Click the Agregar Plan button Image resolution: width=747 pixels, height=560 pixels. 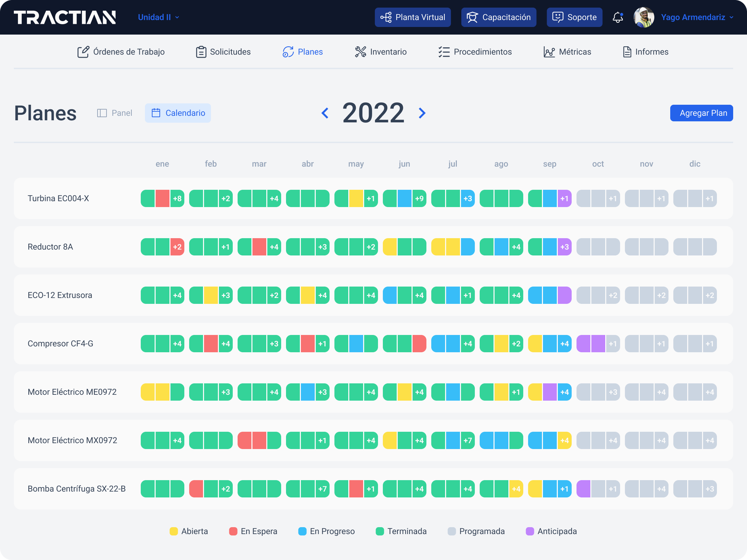click(701, 113)
